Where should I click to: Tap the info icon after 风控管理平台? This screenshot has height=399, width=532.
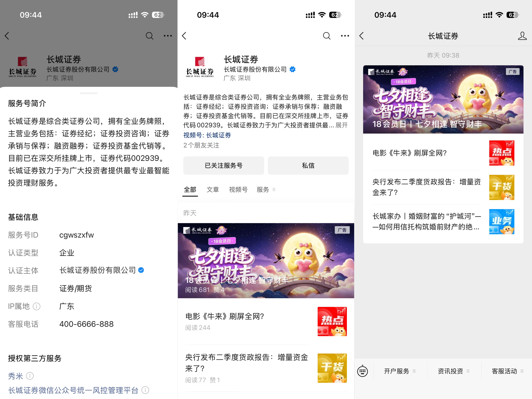pos(145,390)
